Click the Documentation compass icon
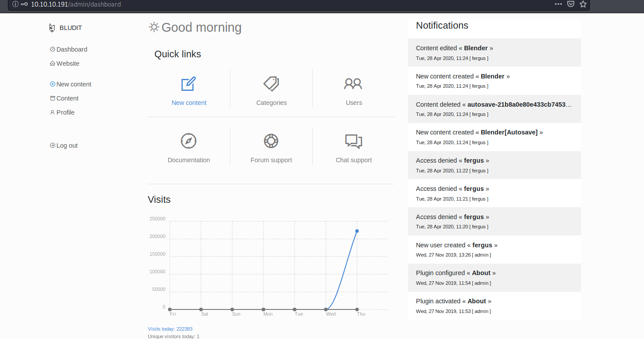 tap(188, 141)
